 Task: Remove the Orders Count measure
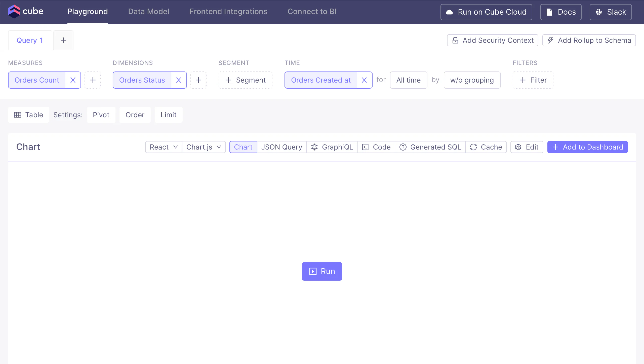point(73,80)
